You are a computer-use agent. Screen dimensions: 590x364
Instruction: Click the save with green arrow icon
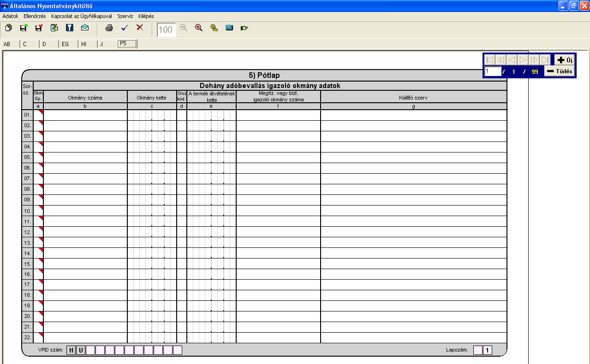coord(24,28)
